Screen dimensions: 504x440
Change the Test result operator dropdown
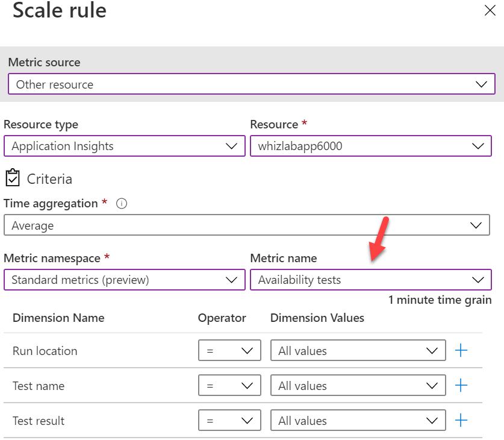click(x=229, y=421)
